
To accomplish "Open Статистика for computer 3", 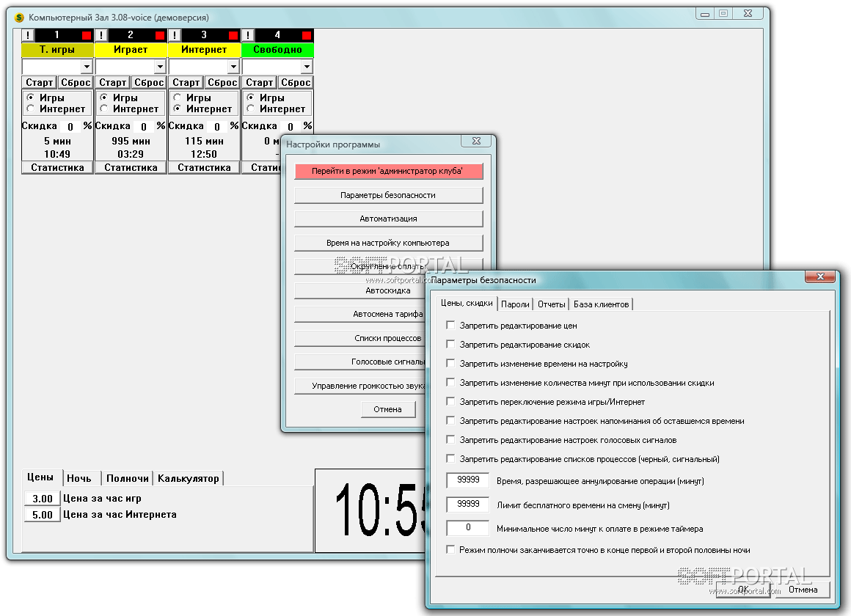I will [x=204, y=168].
